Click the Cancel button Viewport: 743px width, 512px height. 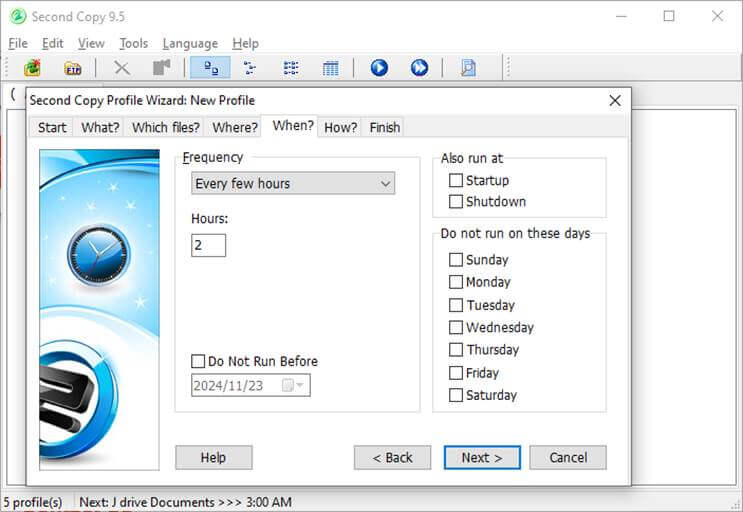click(568, 458)
